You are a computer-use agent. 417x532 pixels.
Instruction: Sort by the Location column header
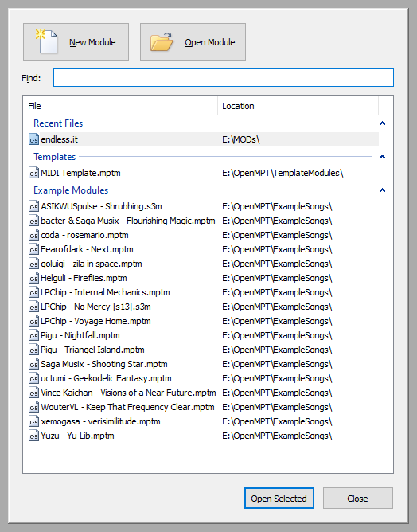(x=298, y=106)
